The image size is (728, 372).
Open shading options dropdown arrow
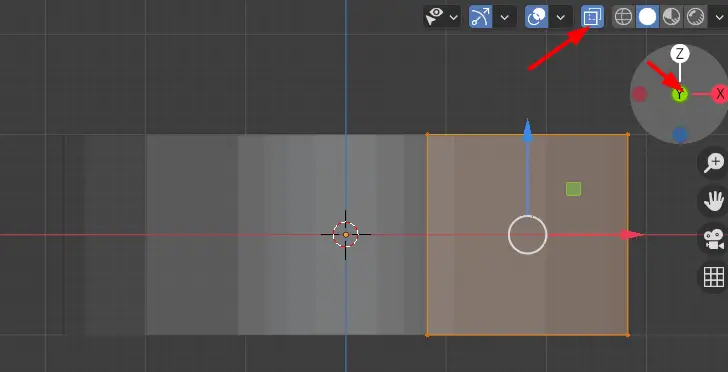point(719,18)
